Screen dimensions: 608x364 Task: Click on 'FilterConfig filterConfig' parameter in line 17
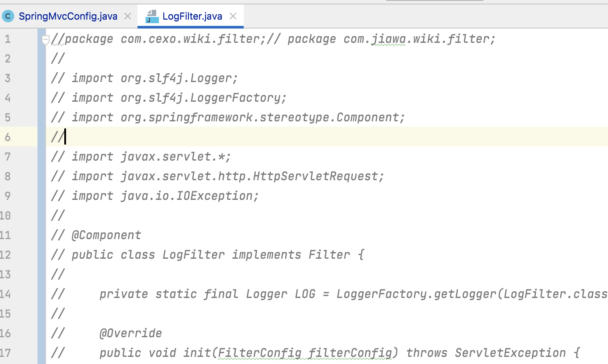pos(304,353)
